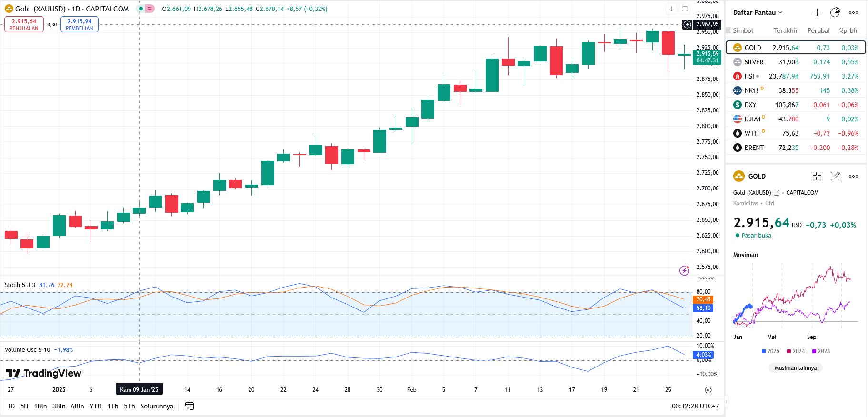Open watchlist advanced view pie-chart icon
868x417 pixels.
[x=835, y=12]
